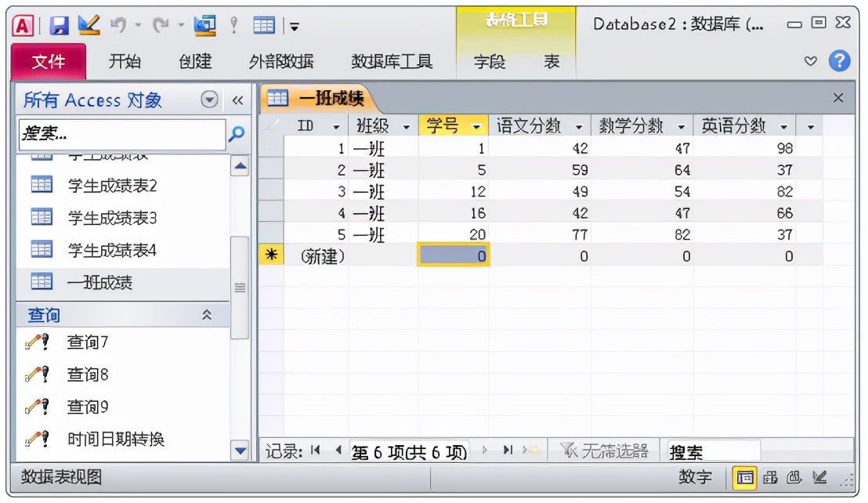868x503 pixels.
Task: Open the 数学分数 column filter dropdown
Action: (682, 127)
